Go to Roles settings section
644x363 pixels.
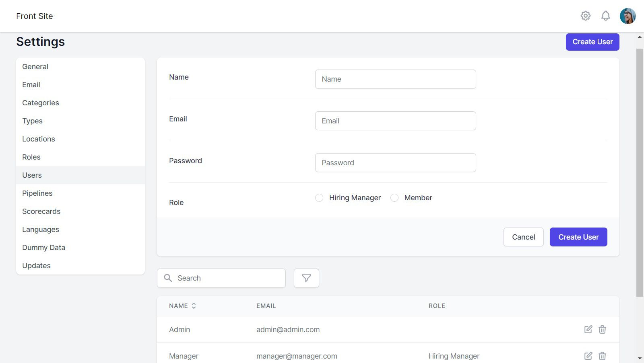(x=31, y=157)
